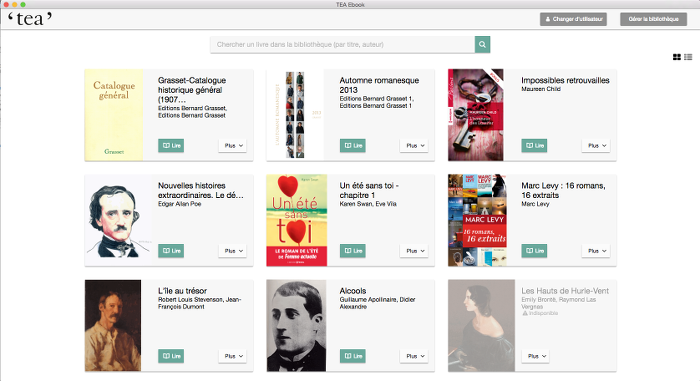Click title 'Automne romanesque 2013'
Image resolution: width=700 pixels, height=381 pixels.
point(379,85)
